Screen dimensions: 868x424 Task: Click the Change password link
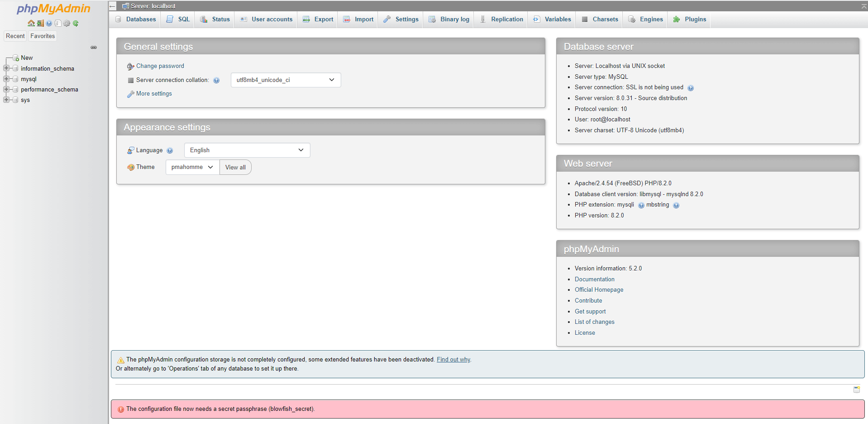(159, 66)
